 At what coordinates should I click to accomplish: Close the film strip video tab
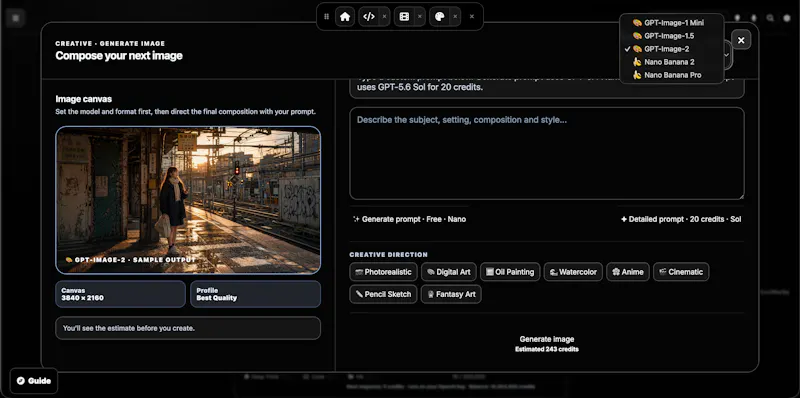pos(419,17)
